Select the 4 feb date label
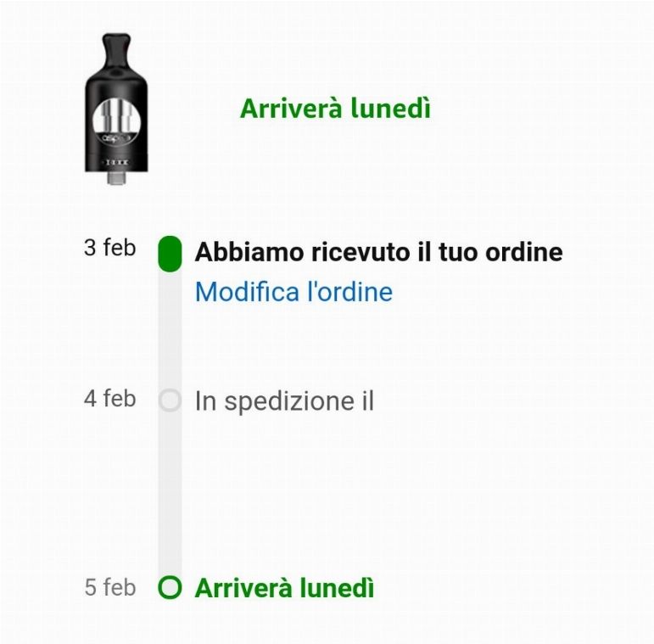Image resolution: width=654 pixels, height=644 pixels. click(x=110, y=398)
